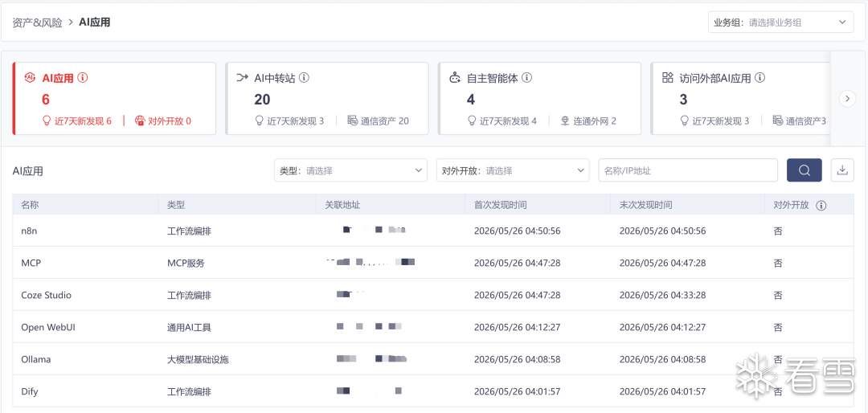Open info icon beside 访问外部AI应用

760,78
